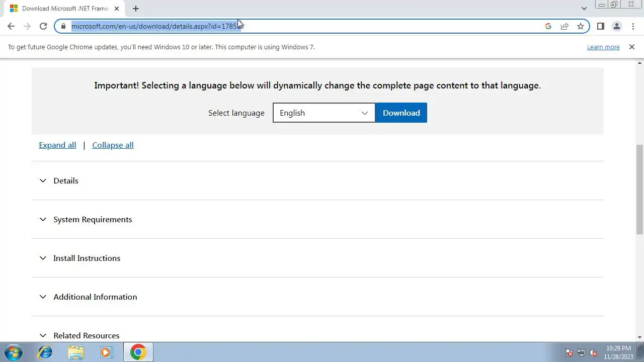This screenshot has width=644, height=362.
Task: Click the muted volume tray icon
Action: pos(593,352)
